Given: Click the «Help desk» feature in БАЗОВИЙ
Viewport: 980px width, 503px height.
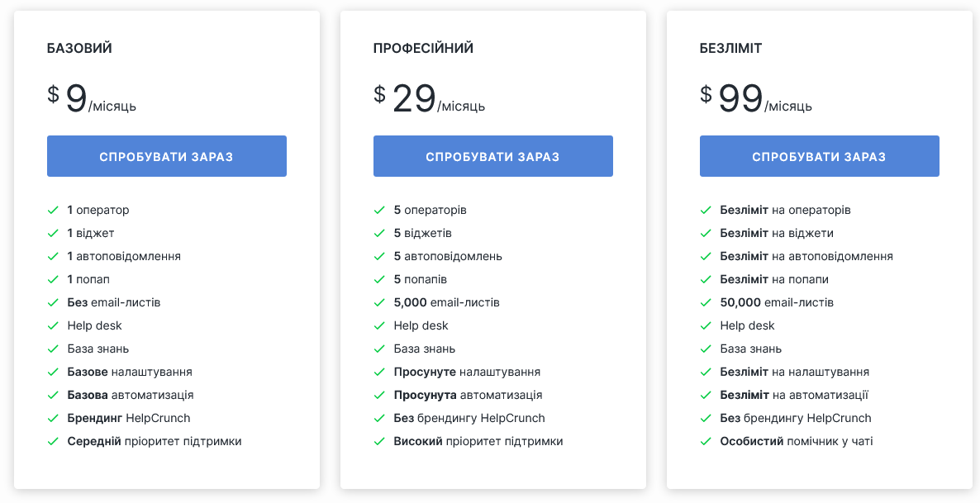Looking at the screenshot, I should click(x=94, y=325).
